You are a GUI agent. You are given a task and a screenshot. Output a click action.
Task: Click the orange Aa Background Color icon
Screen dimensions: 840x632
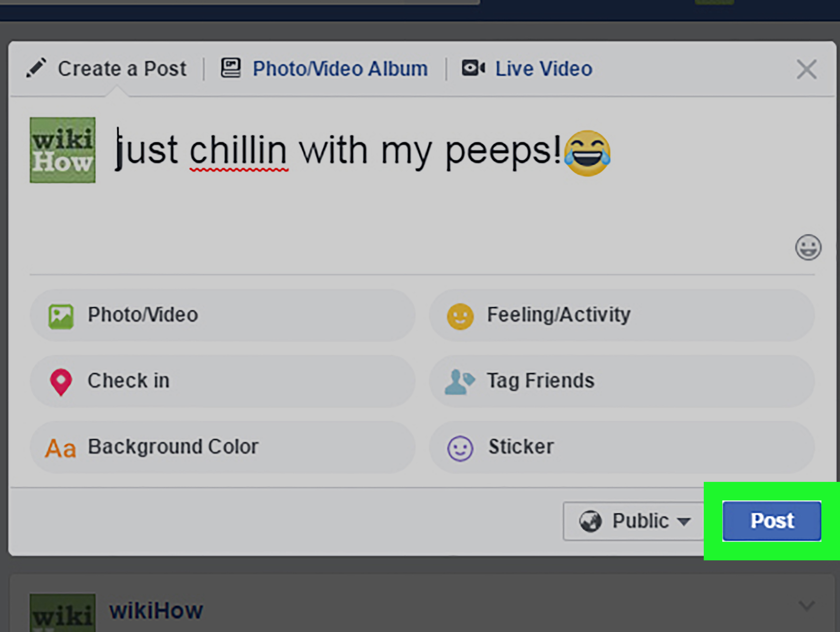(60, 448)
